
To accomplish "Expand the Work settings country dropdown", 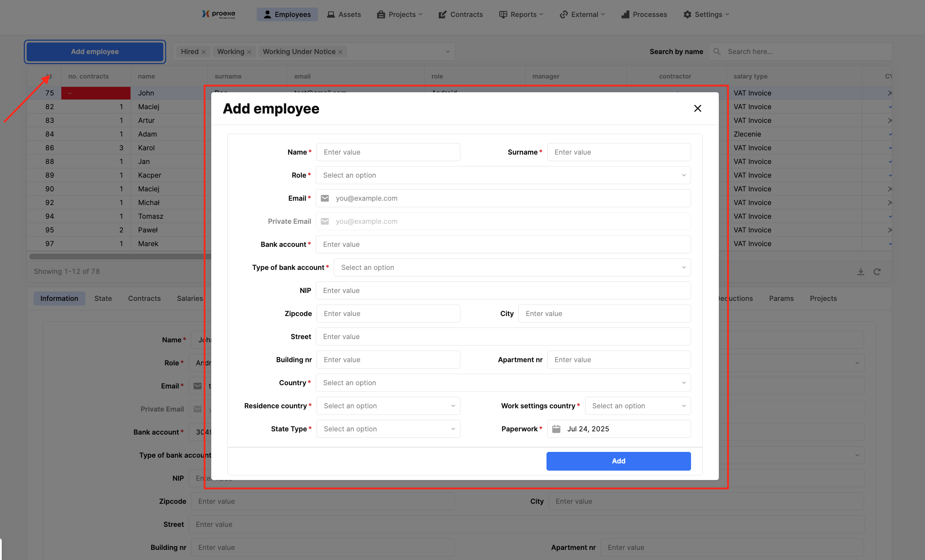I will [637, 406].
